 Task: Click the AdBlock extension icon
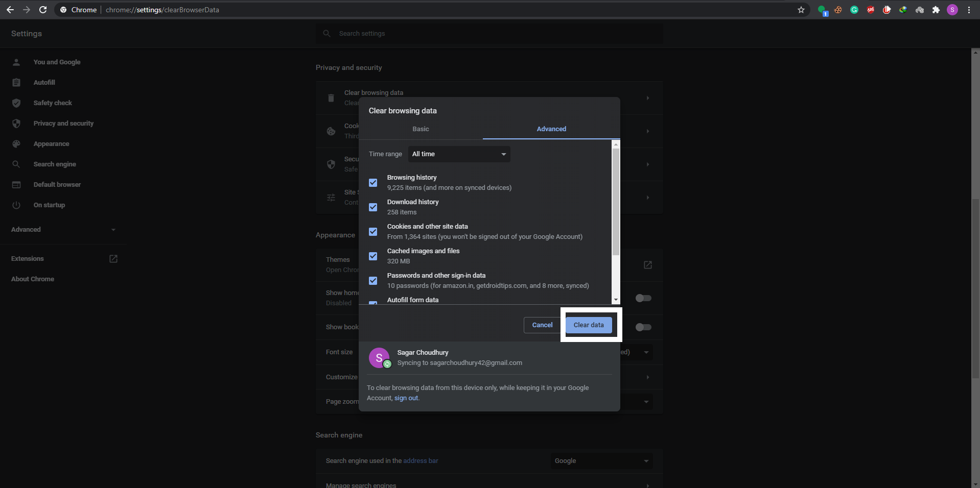pyautogui.click(x=888, y=10)
